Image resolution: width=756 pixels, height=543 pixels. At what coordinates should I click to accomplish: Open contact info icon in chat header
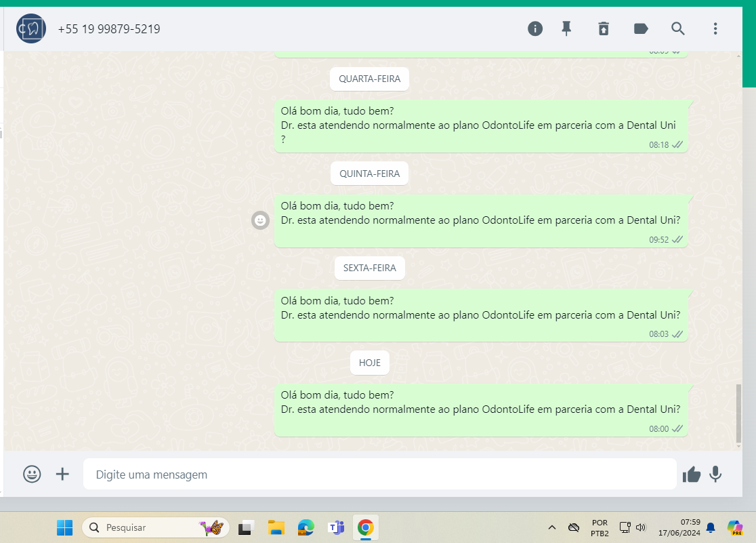coord(534,29)
